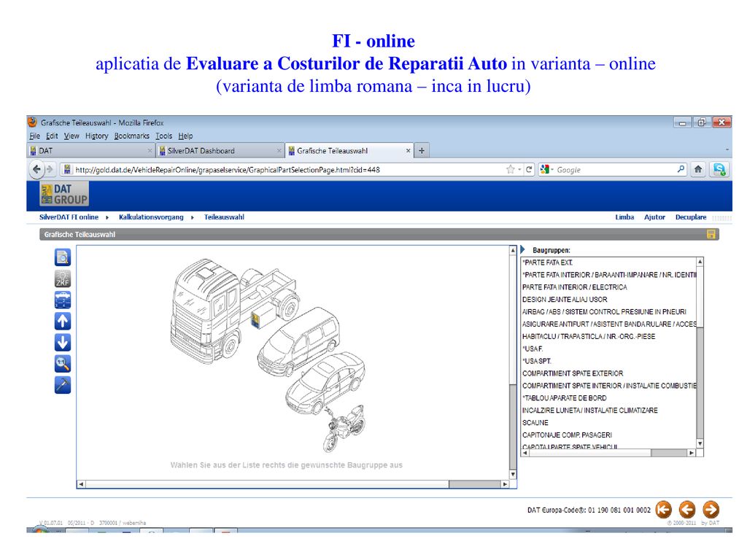Select COMPARTIMENT SPATE EXTERIOR entry
747x560 pixels.
click(x=609, y=374)
